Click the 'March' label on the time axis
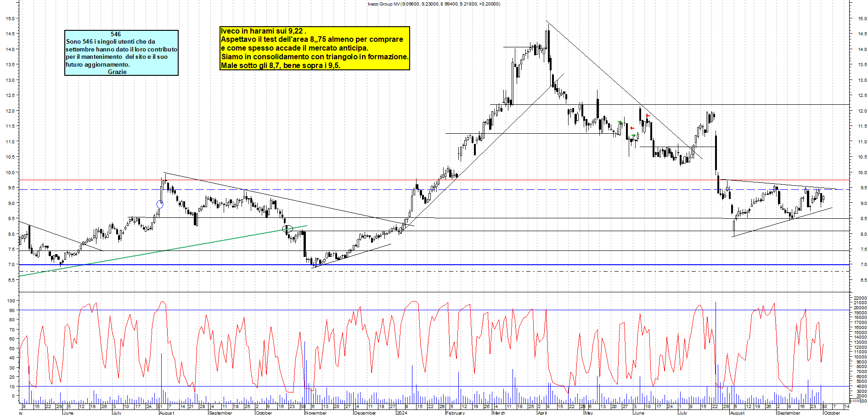Image resolution: width=868 pixels, height=415 pixels. pos(499,413)
